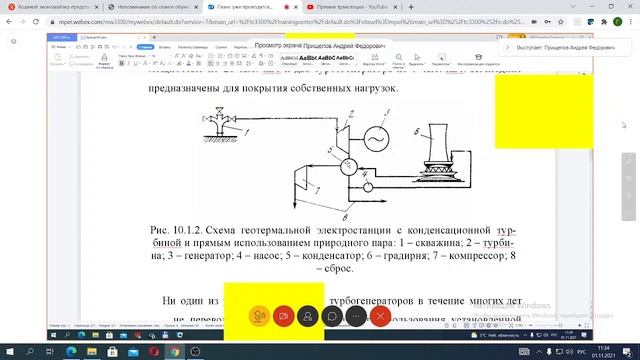Open File Explorer from main taskbar

click(92, 351)
